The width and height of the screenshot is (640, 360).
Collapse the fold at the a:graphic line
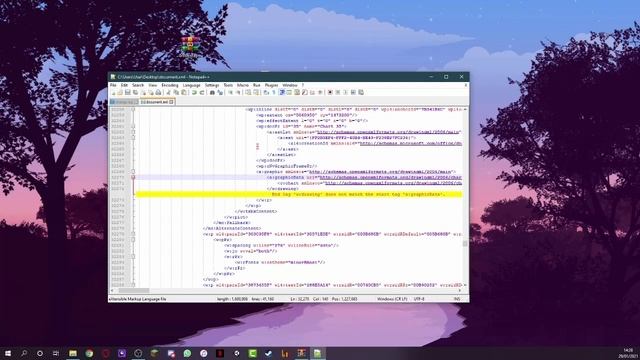tap(133, 172)
